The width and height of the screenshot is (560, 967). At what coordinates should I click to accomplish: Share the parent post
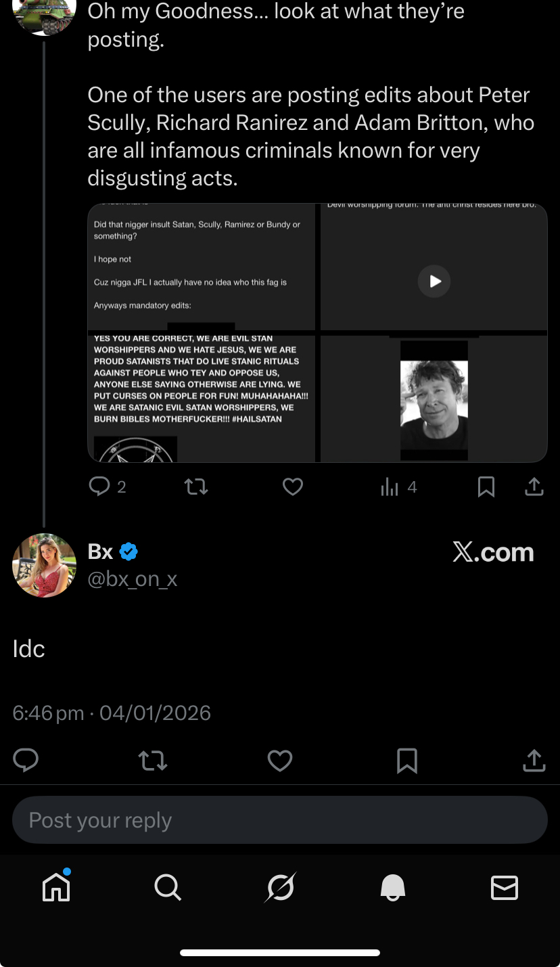(534, 487)
